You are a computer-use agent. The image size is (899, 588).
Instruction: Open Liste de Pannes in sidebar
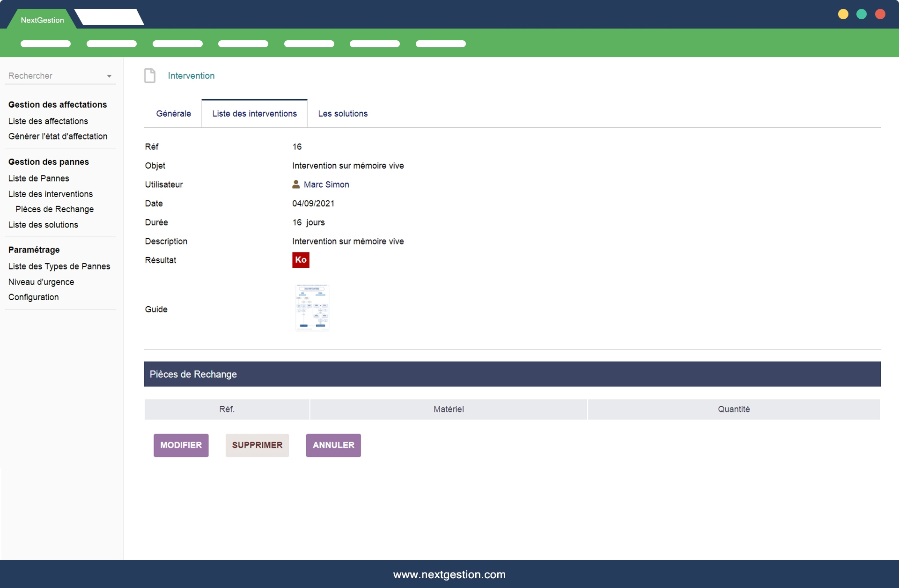tap(39, 178)
